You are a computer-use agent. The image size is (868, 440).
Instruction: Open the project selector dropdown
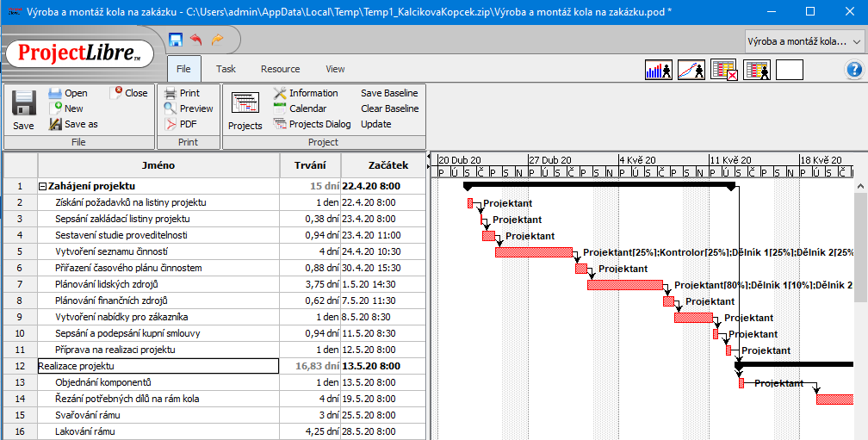tap(804, 41)
